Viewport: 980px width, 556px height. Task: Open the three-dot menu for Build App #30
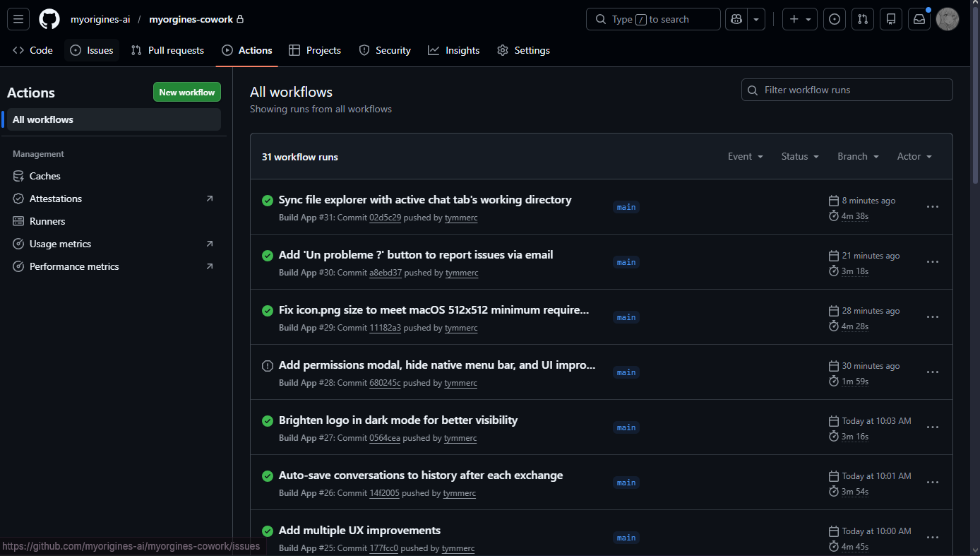(x=933, y=262)
